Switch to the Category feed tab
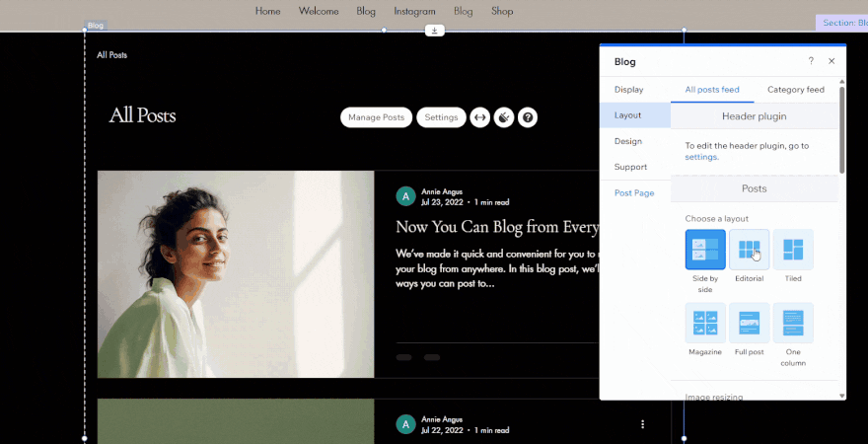The width and height of the screenshot is (868, 444). tap(795, 90)
